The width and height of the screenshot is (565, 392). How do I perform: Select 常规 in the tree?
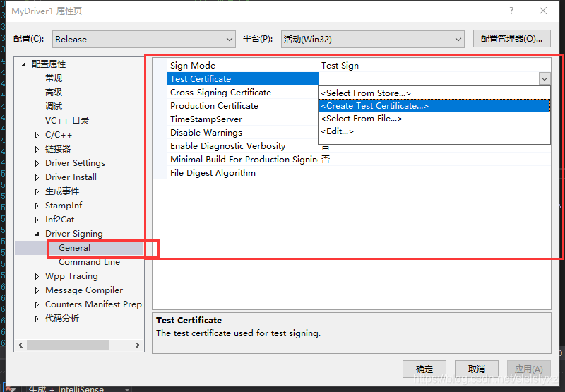click(x=54, y=78)
